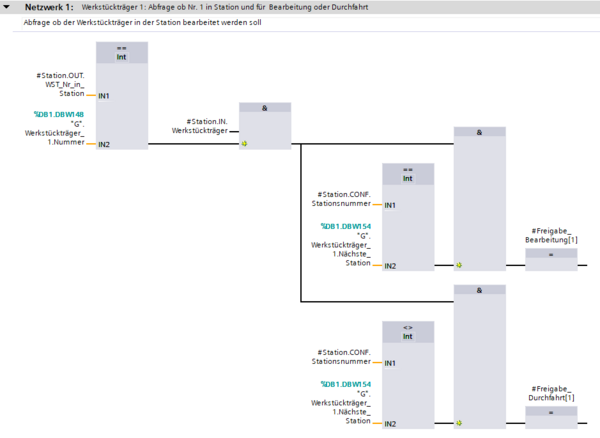This screenshot has width=600, height=438.
Task: Select the first == Int comparator header at top left
Action: coord(122,53)
